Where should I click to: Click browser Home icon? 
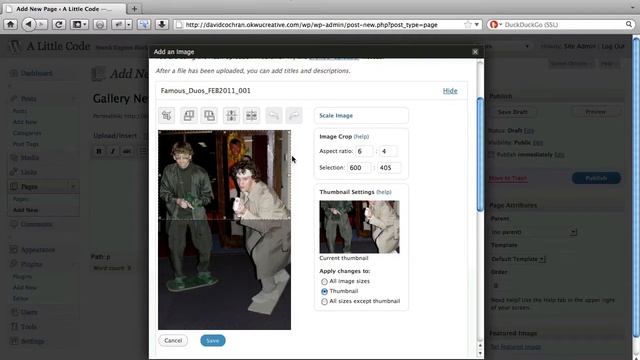(x=10, y=24)
